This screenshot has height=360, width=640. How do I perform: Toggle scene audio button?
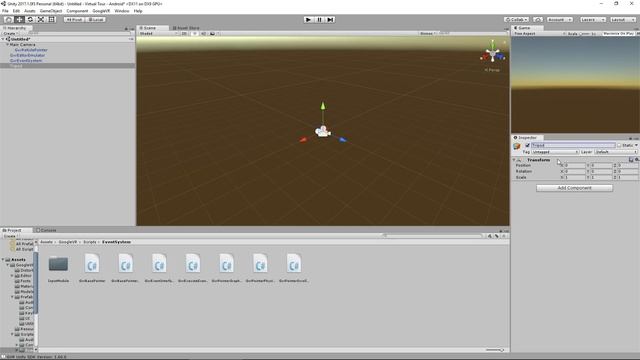[204, 33]
